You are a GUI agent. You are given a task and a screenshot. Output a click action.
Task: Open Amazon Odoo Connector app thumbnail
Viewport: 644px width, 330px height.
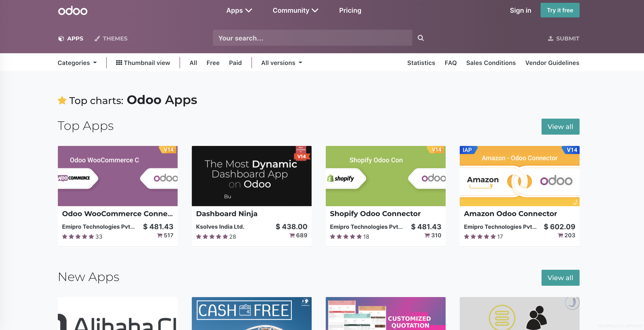[x=519, y=176]
